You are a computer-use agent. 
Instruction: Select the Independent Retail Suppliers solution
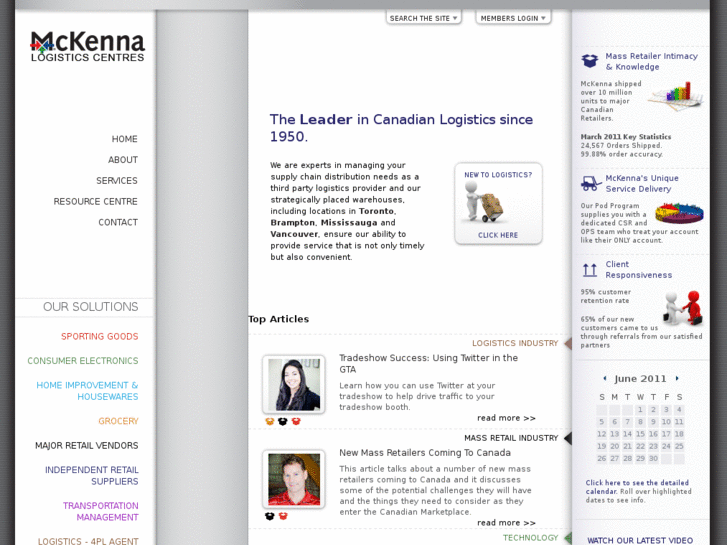coord(92,475)
